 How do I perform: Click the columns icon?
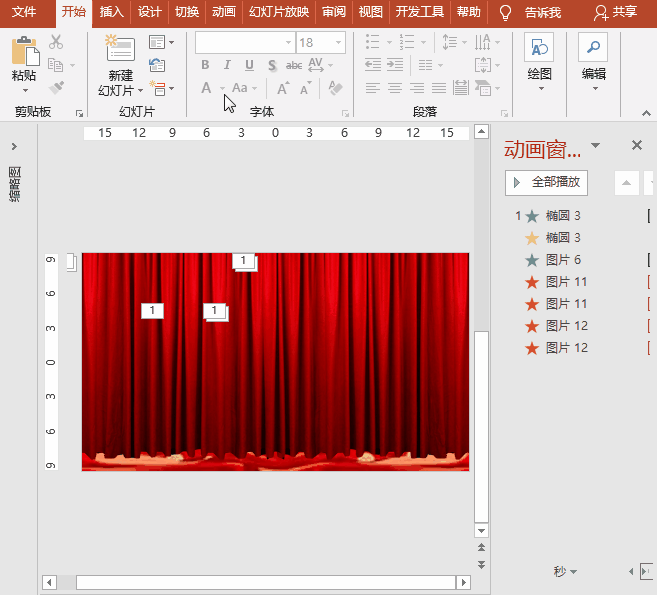(x=425, y=65)
